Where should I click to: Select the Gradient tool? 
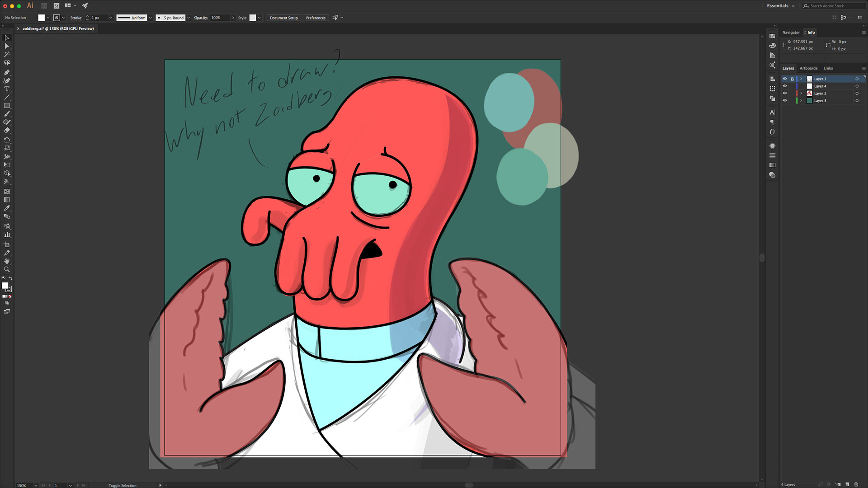[7, 200]
